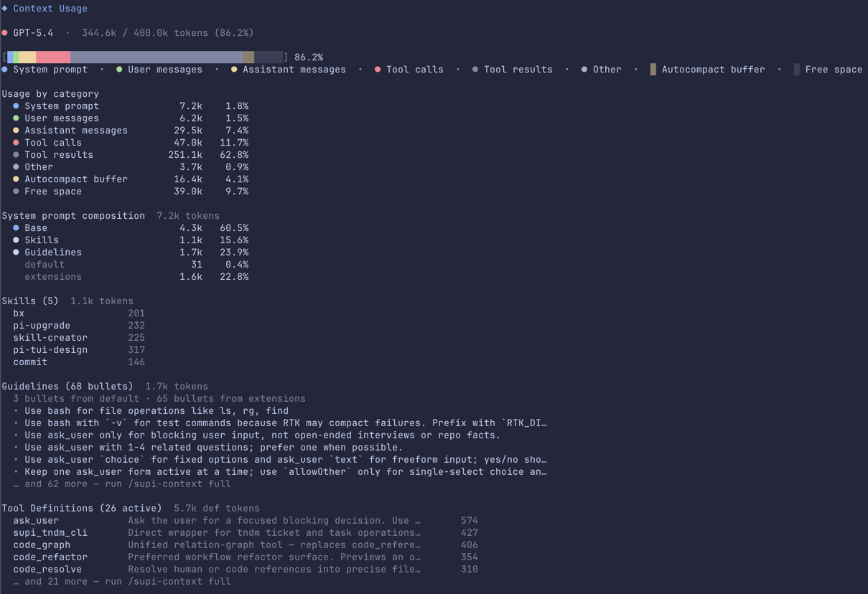Click the System prompt composition heading
Viewport: 868px width, 594px height.
[x=73, y=216]
